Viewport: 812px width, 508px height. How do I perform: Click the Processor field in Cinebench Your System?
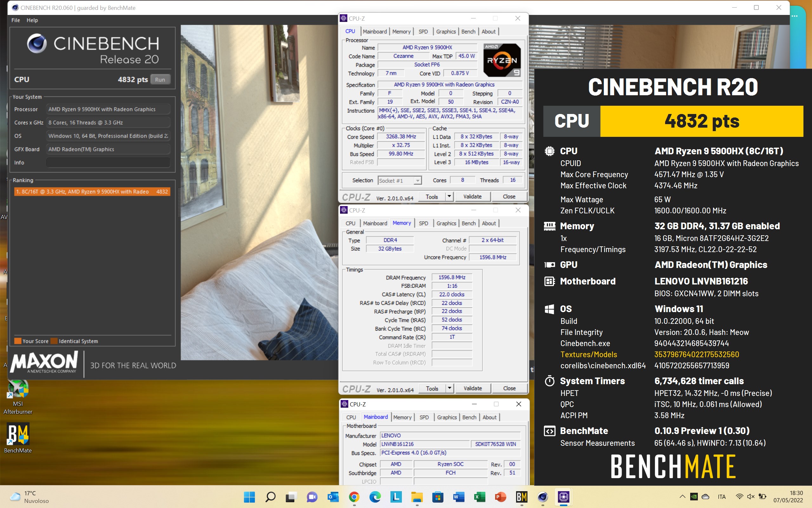[108, 109]
